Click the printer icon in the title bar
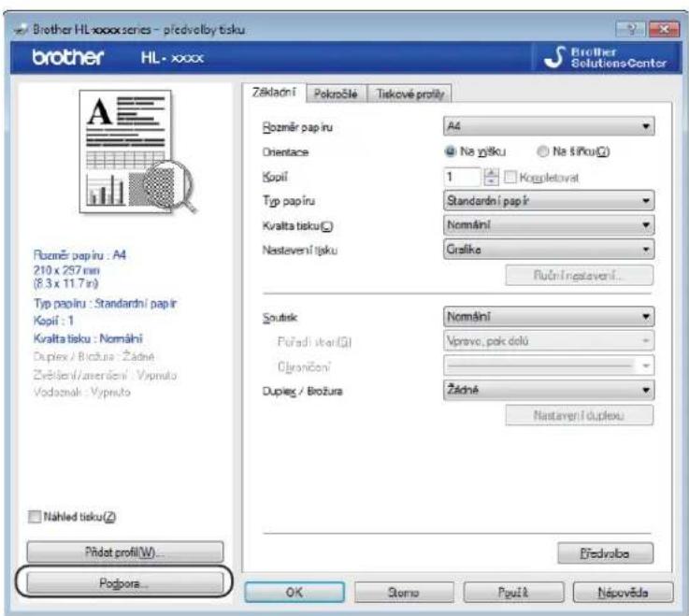The width and height of the screenshot is (689, 616). [x=22, y=30]
